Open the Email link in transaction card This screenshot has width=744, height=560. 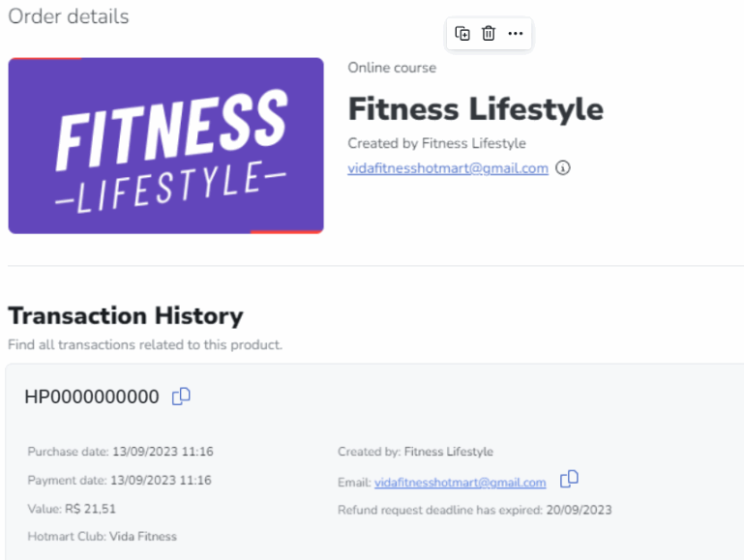[461, 483]
